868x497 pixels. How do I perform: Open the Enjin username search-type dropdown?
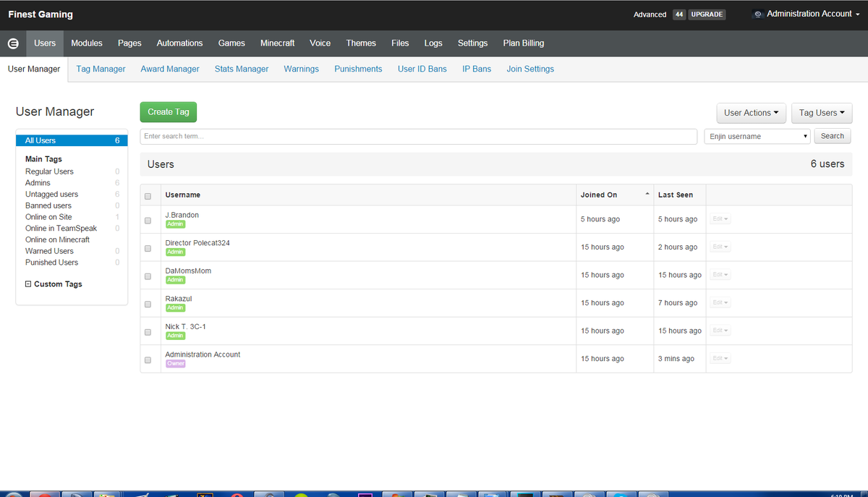click(x=757, y=136)
